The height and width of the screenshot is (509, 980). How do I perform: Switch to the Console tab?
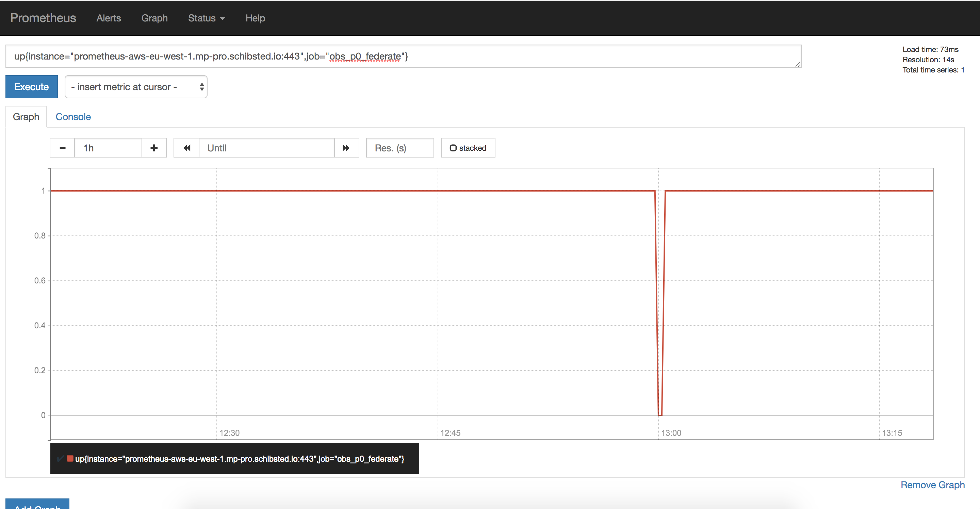coord(73,117)
